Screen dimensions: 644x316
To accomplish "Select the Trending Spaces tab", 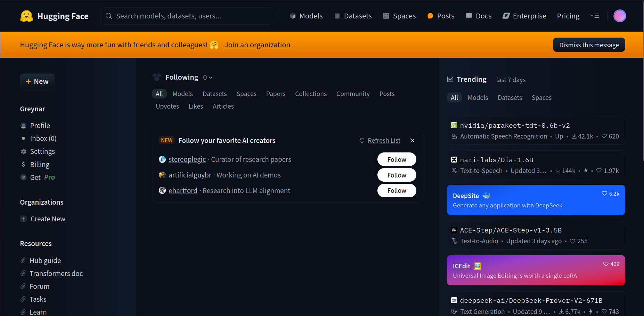I will click(x=541, y=97).
